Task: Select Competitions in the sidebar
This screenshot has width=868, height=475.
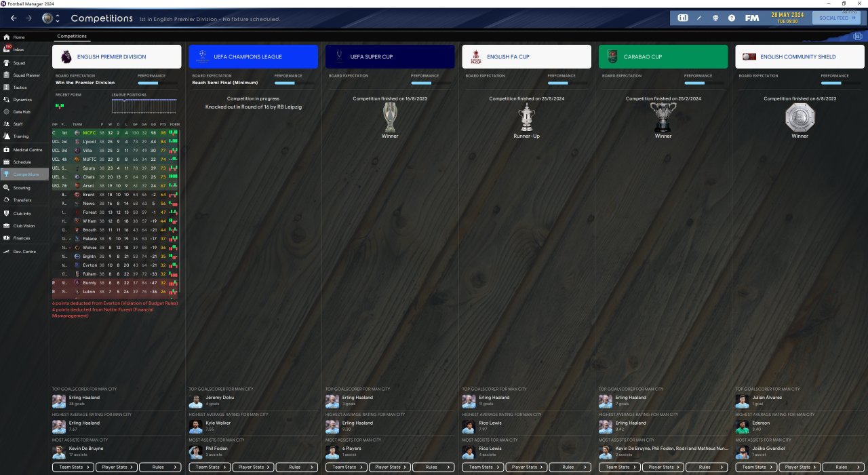Action: (x=24, y=174)
